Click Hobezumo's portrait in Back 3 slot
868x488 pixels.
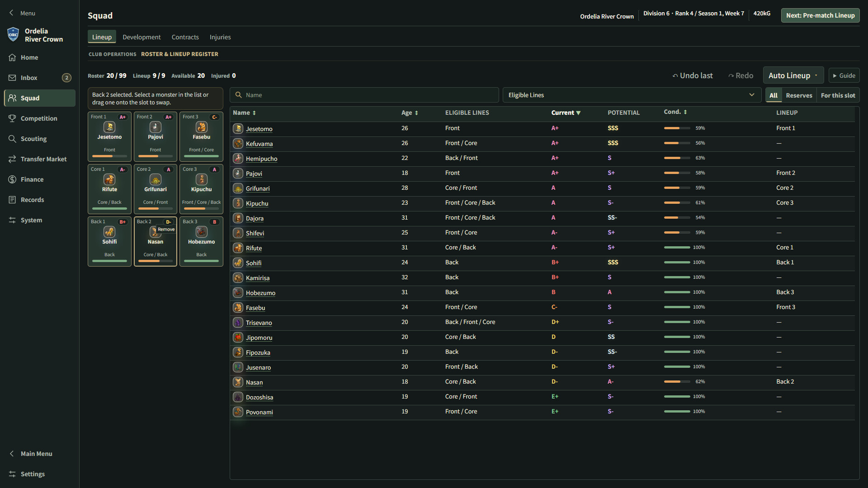click(x=201, y=232)
